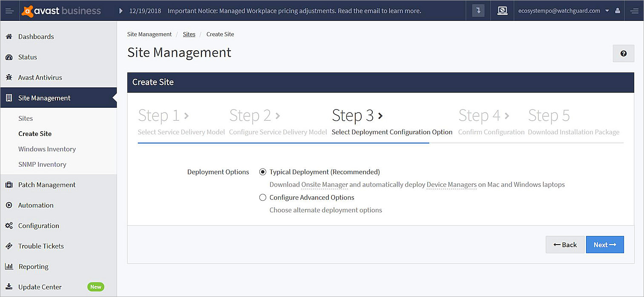The width and height of the screenshot is (644, 297).
Task: Open the remote control monitor icon
Action: pyautogui.click(x=502, y=11)
